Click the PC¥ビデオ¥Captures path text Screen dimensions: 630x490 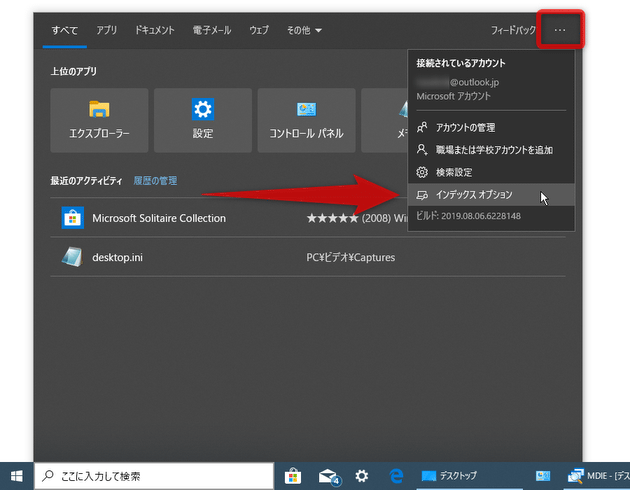tap(351, 257)
